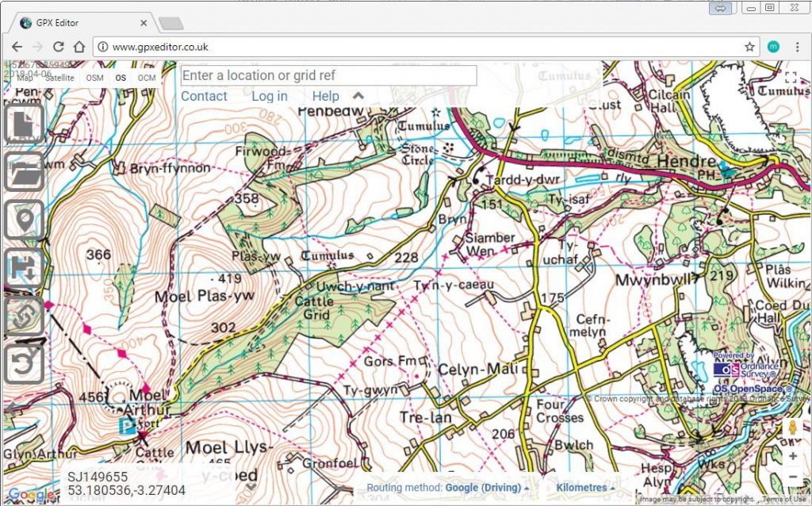The height and width of the screenshot is (506, 812).
Task: Open the Chrome profile avatar
Action: point(773,47)
